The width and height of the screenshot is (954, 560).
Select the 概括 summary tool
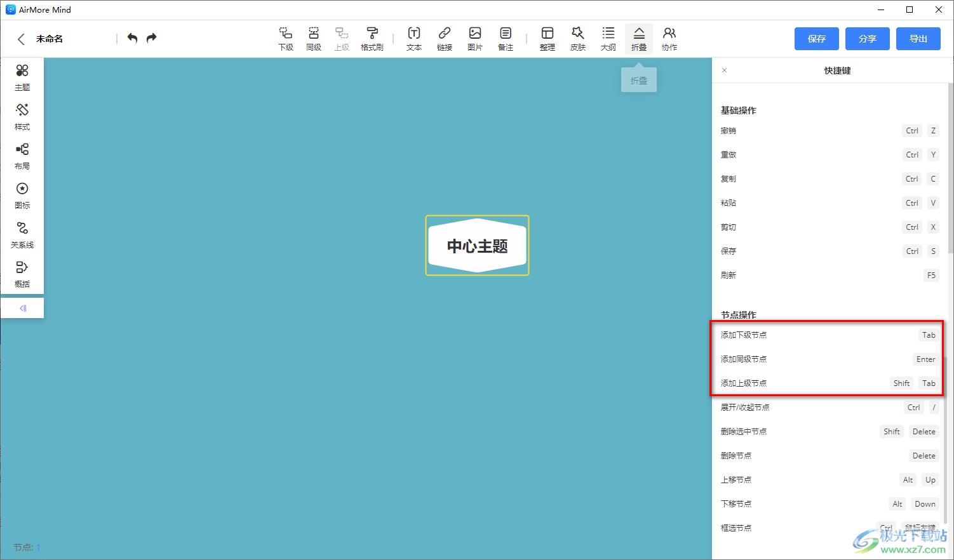pos(22,275)
